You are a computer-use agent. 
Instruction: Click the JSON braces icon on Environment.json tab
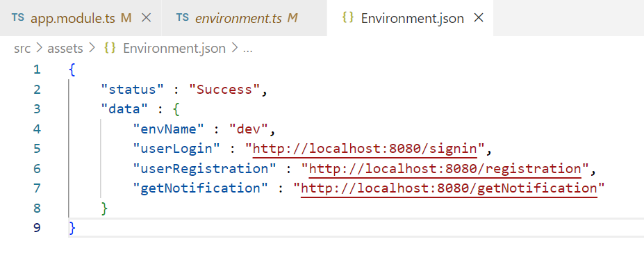[347, 17]
